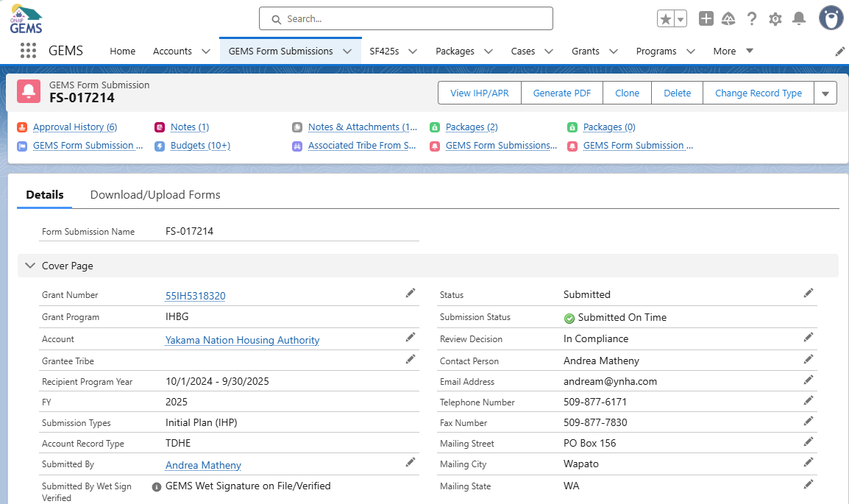
Task: Click the edit pencil beside Status
Action: (x=809, y=294)
